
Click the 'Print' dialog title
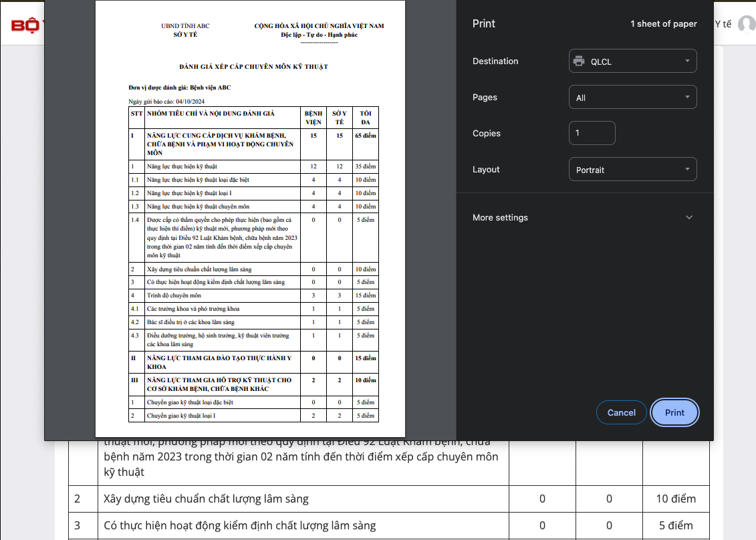click(484, 23)
